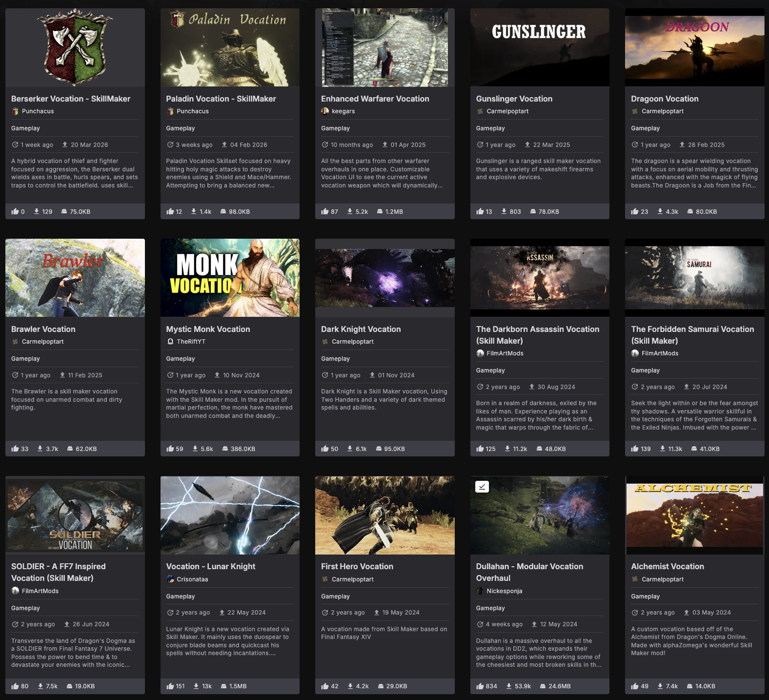Open The Darkborn Assassin Vocation title link
Image resolution: width=769 pixels, height=700 pixels.
coord(538,335)
